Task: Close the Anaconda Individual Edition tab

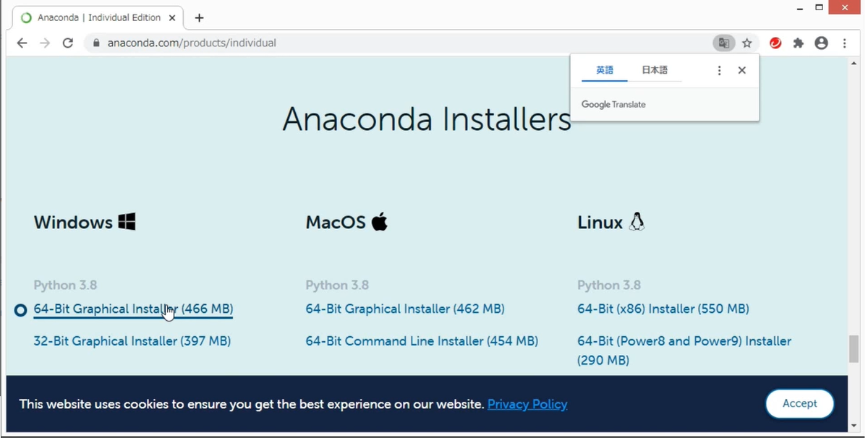Action: pos(171,17)
